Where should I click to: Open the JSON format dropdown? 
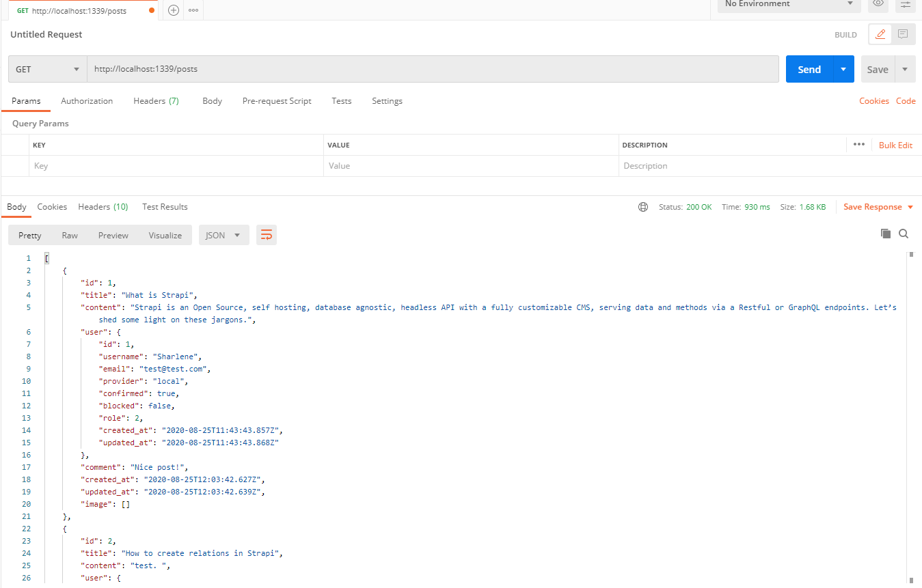point(223,235)
